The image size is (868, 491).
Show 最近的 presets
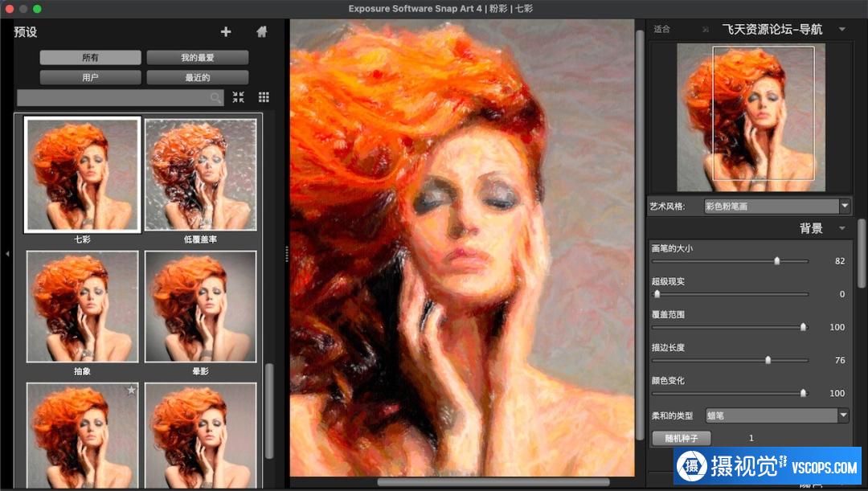(198, 77)
